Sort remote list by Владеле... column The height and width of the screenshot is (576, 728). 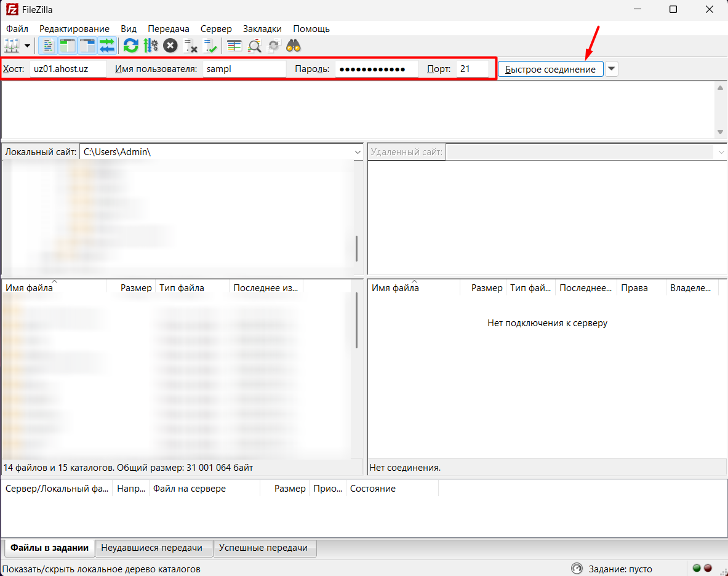(x=692, y=288)
